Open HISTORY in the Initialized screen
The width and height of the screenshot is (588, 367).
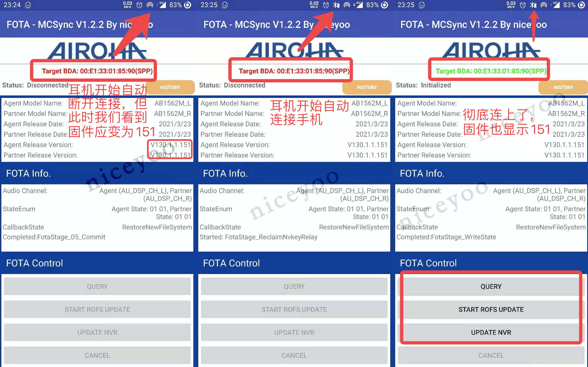click(x=563, y=87)
